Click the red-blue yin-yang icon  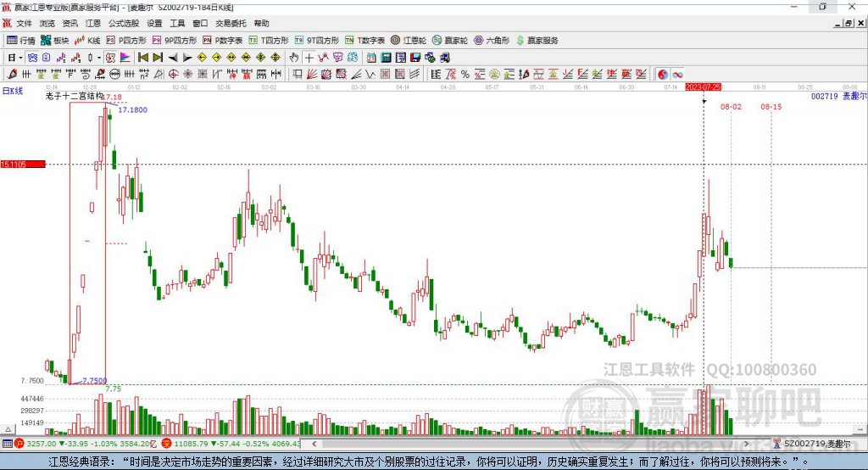tap(663, 75)
